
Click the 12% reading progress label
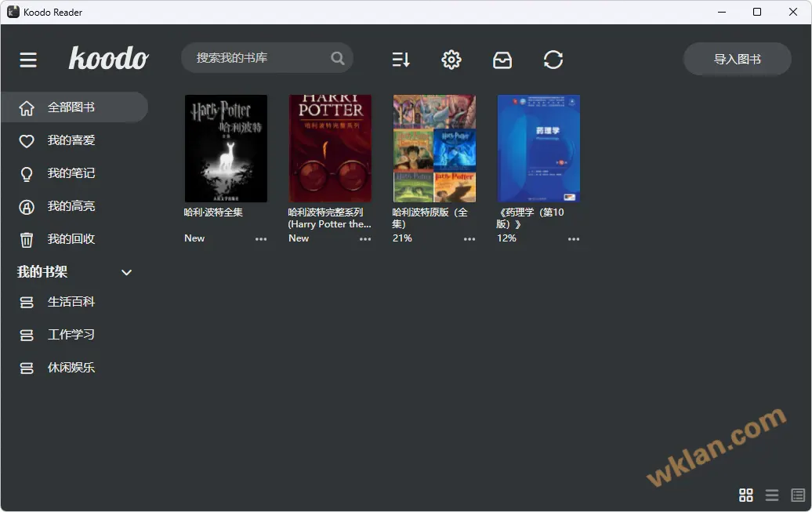point(506,238)
